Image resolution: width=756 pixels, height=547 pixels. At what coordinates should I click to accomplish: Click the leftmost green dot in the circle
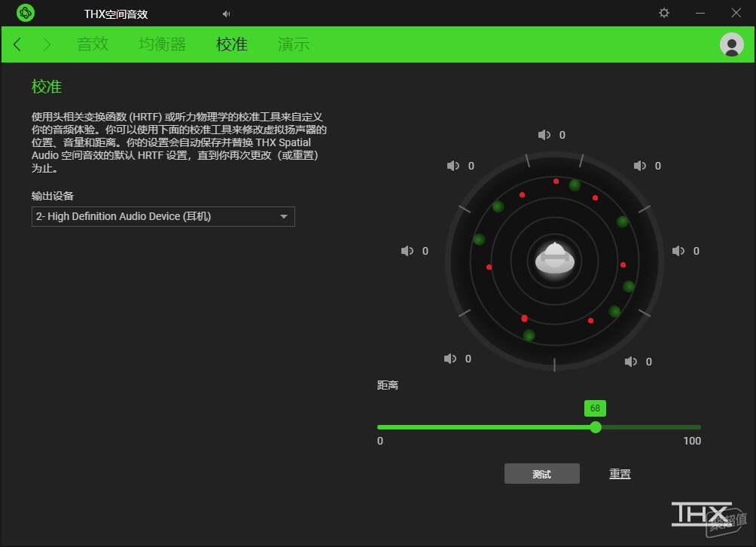click(479, 240)
